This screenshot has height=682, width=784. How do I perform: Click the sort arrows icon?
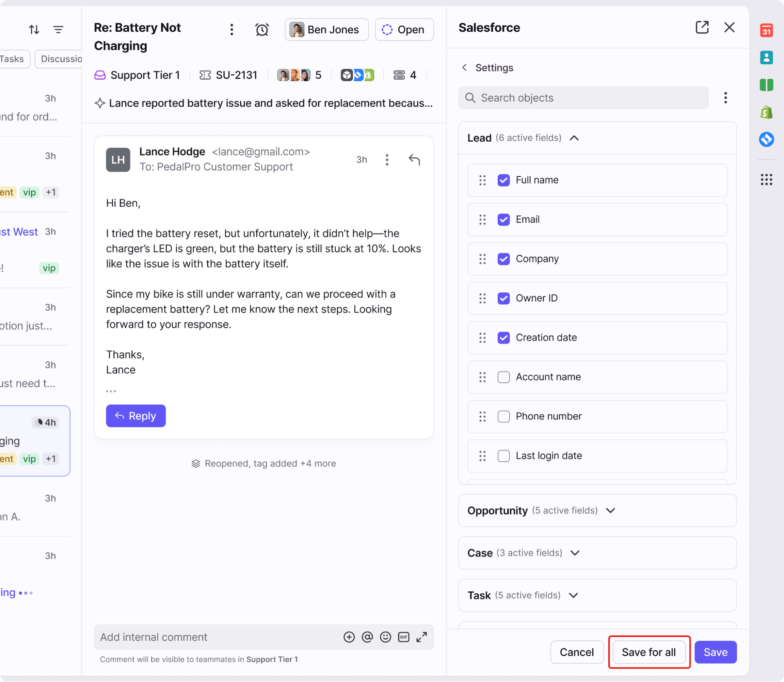click(34, 29)
